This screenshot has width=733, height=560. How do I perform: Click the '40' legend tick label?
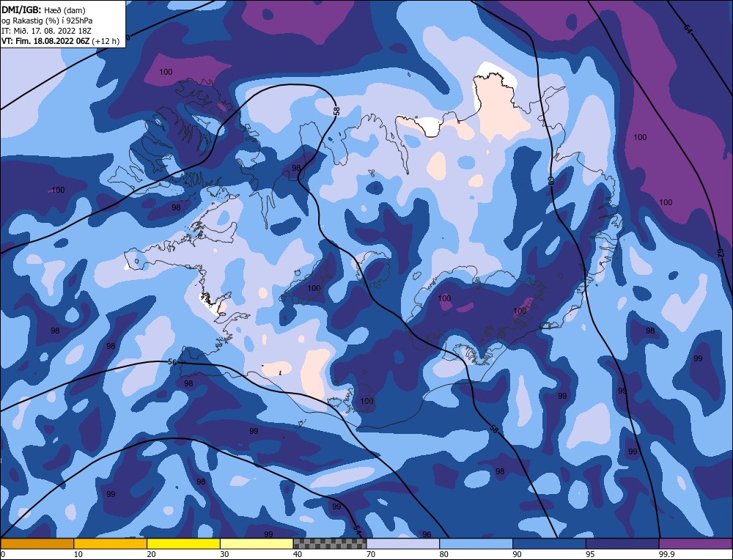[x=298, y=554]
